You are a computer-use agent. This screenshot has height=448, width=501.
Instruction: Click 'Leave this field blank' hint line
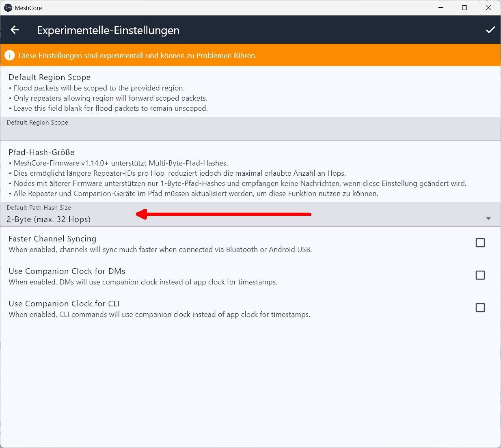click(x=108, y=108)
